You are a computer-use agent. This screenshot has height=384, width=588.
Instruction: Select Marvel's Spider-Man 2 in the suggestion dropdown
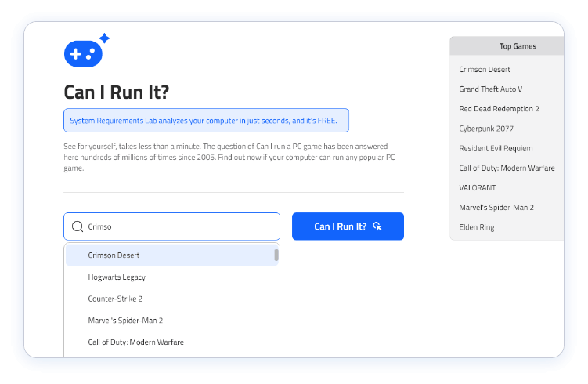170,321
